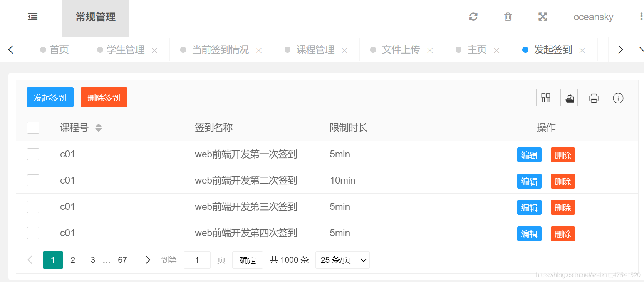Open the 25 条/页 page size dropdown
Screen dimensions: 644x282
(x=342, y=260)
